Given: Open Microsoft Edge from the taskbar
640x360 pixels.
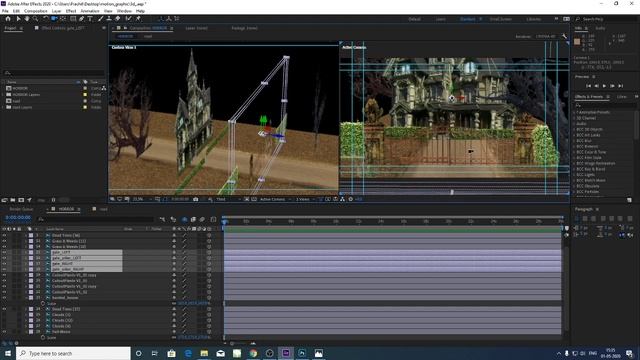Looking at the screenshot, I should 188,353.
